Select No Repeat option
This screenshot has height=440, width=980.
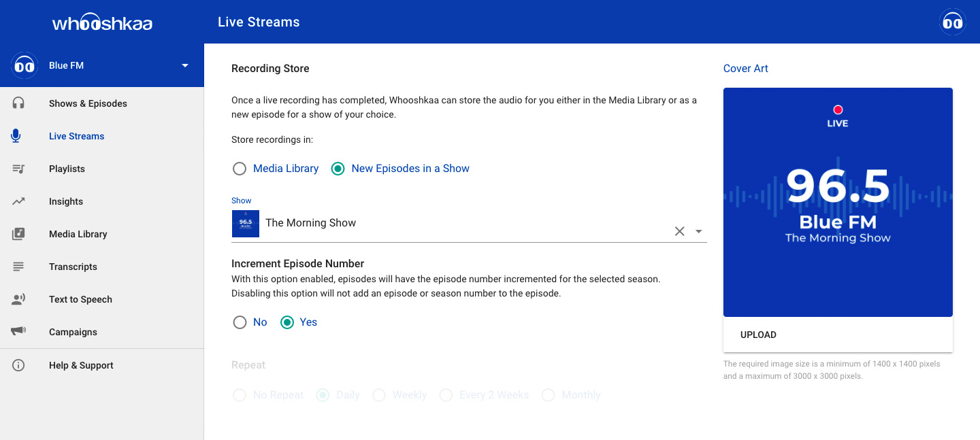pyautogui.click(x=240, y=395)
